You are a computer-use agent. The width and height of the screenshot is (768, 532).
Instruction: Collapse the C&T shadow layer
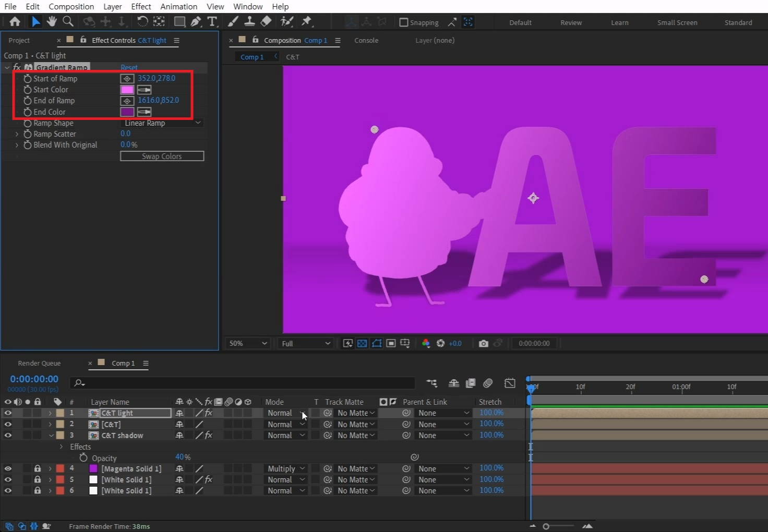pyautogui.click(x=51, y=436)
